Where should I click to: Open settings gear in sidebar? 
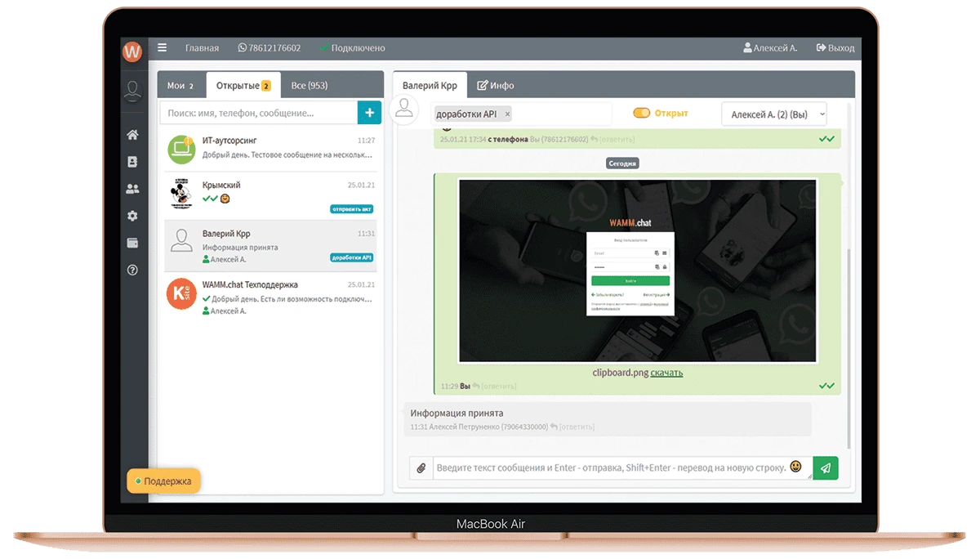click(132, 216)
